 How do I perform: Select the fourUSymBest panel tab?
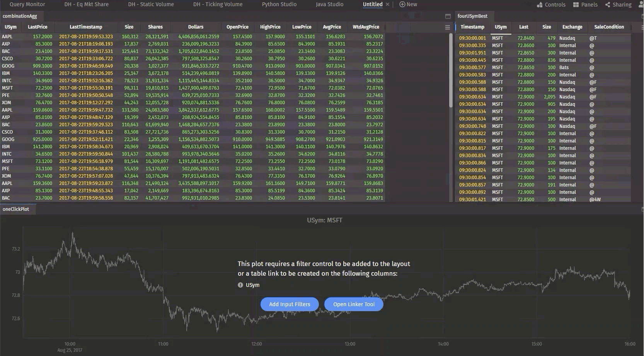point(472,16)
